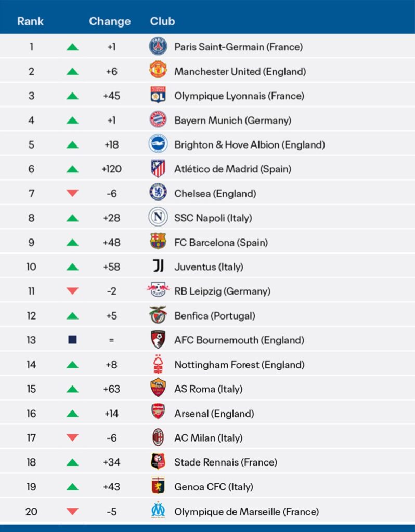Open the Nottingham Forest (England) club name
Screen dimensions: 415x532
pos(239,364)
